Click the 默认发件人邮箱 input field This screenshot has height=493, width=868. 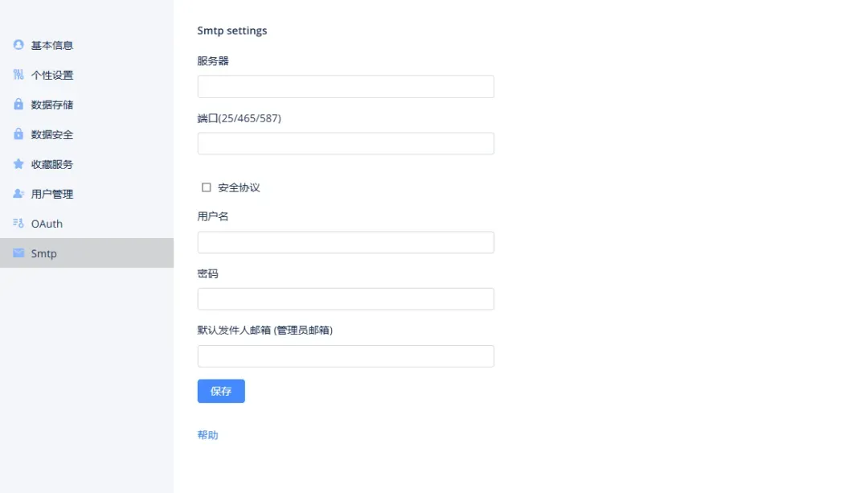click(x=346, y=356)
